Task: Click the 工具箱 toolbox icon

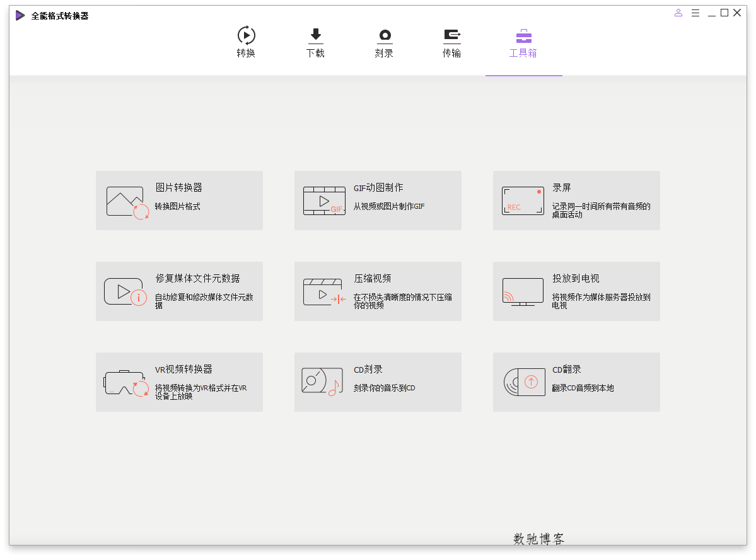Action: pyautogui.click(x=523, y=36)
